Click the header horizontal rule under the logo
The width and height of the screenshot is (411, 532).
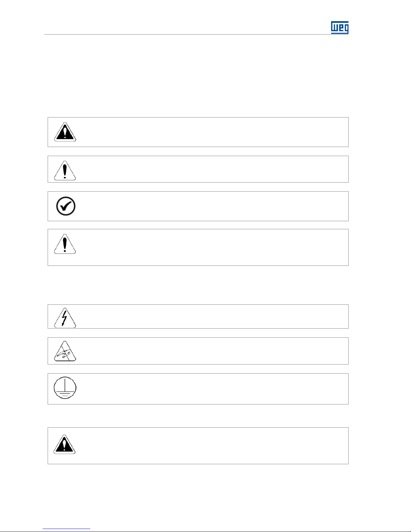point(188,34)
